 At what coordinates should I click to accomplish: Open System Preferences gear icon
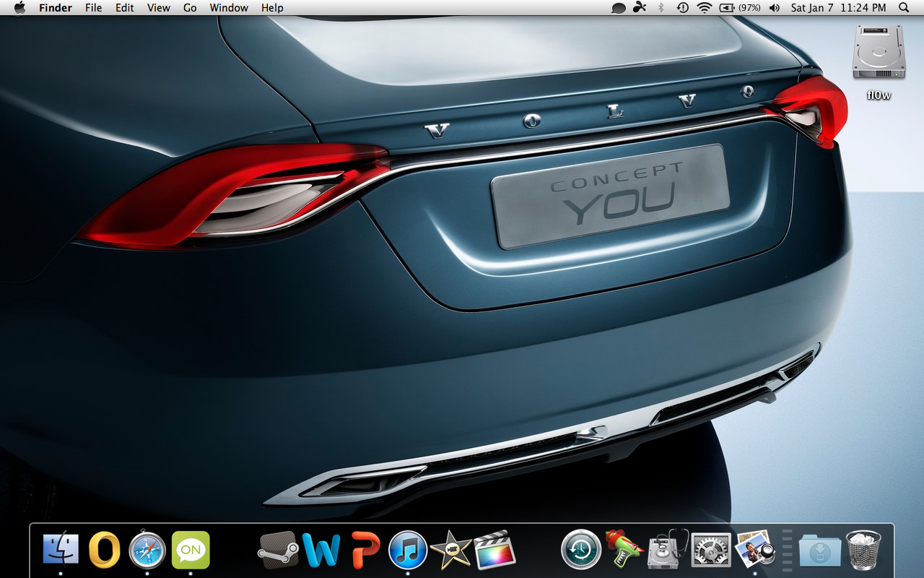point(711,550)
